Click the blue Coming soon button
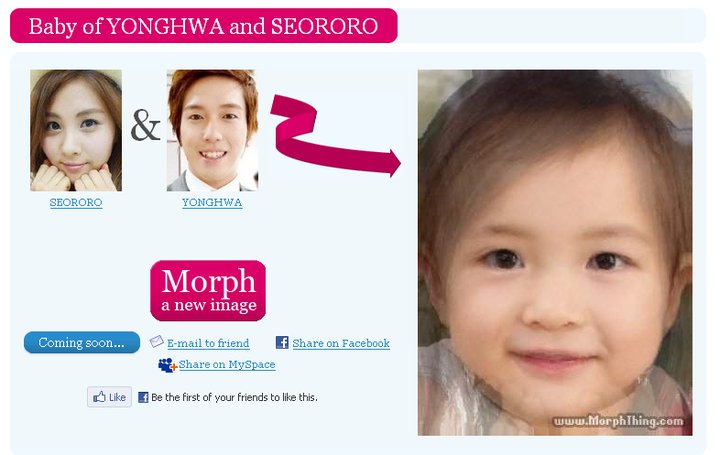The width and height of the screenshot is (720, 455). 82,343
